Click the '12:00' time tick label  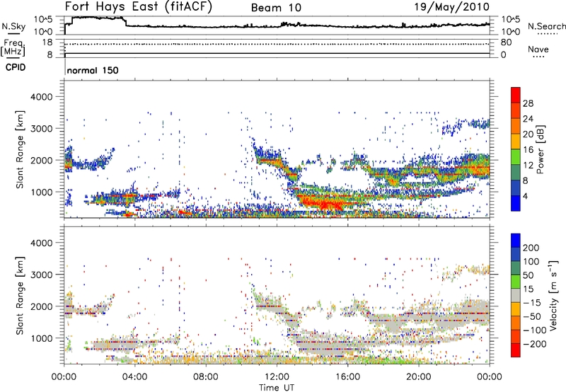tap(277, 377)
